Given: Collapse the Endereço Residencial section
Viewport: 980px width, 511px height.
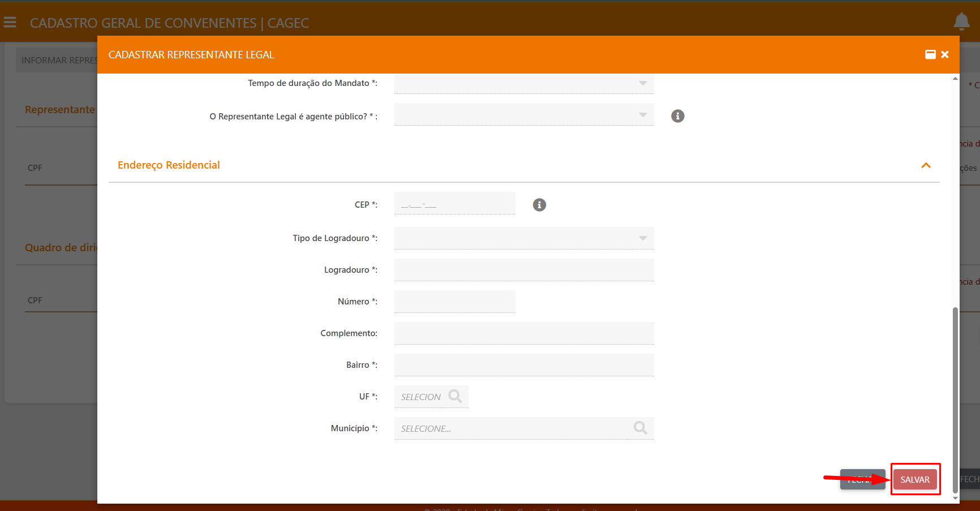Looking at the screenshot, I should [x=926, y=165].
